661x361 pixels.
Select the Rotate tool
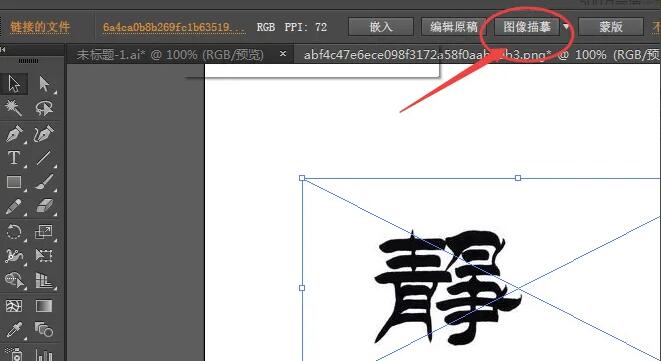(14, 232)
